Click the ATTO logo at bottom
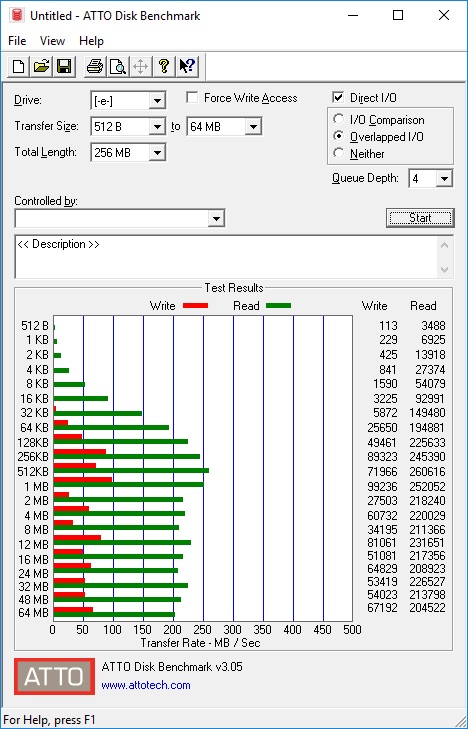The width and height of the screenshot is (468, 729). tap(54, 676)
